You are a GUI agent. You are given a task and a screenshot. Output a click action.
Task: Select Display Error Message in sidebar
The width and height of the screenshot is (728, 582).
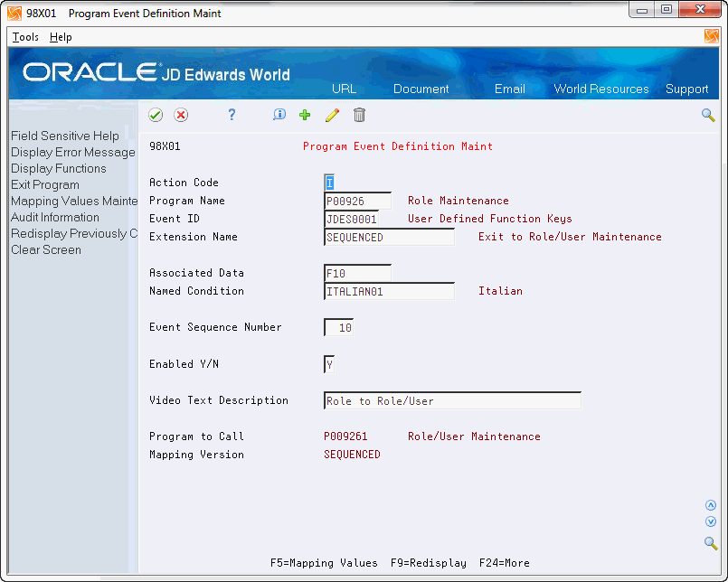pos(73,152)
